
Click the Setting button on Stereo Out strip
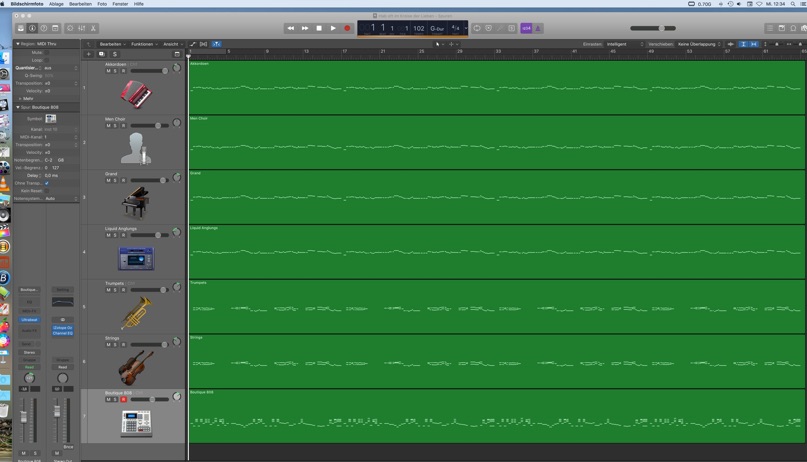click(x=63, y=290)
